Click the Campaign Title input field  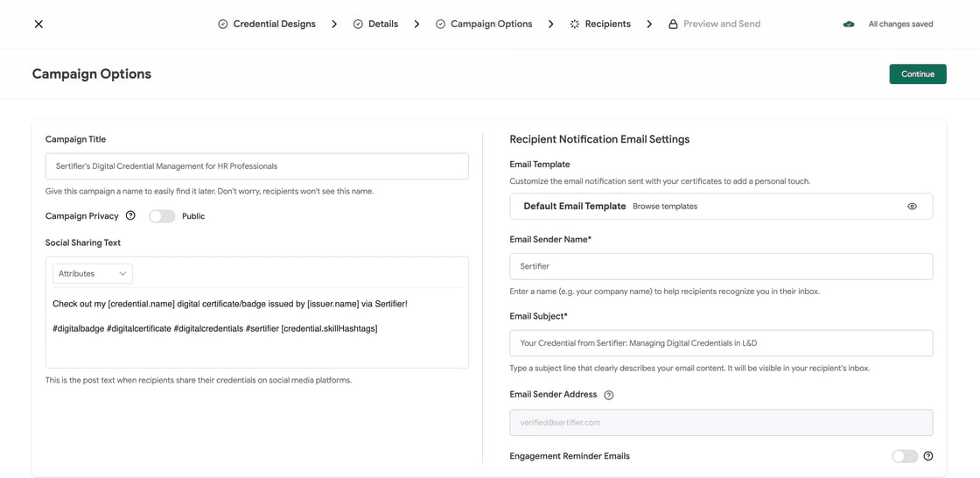coord(257,166)
